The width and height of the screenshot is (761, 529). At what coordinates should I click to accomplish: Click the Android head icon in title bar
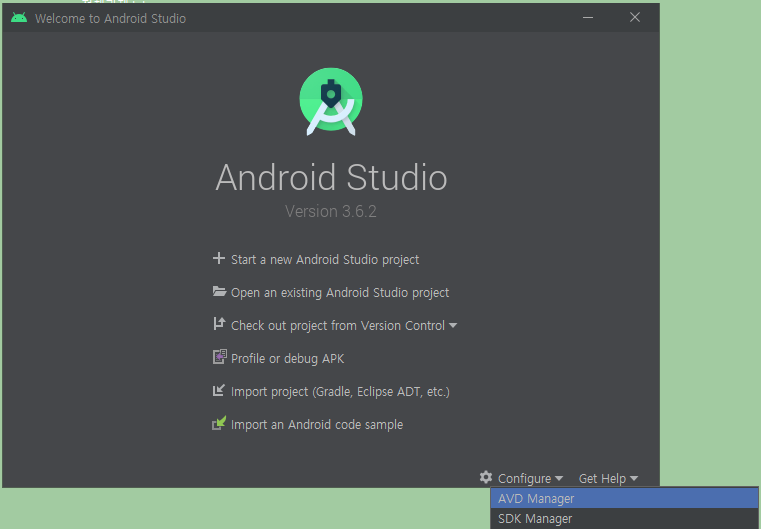point(19,18)
